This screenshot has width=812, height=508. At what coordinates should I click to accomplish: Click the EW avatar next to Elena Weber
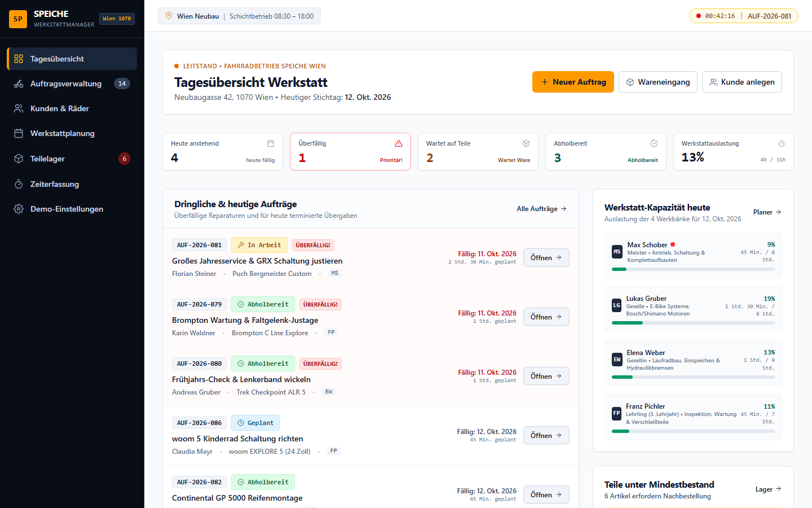[617, 360]
